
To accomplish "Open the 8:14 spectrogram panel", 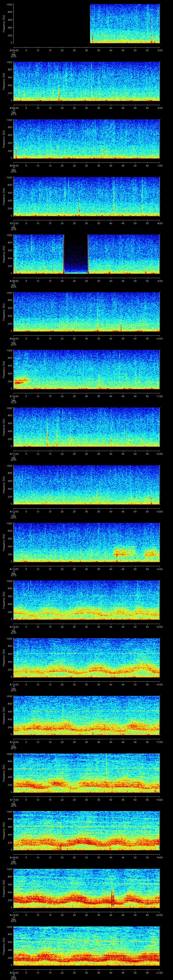I will 87,600.
